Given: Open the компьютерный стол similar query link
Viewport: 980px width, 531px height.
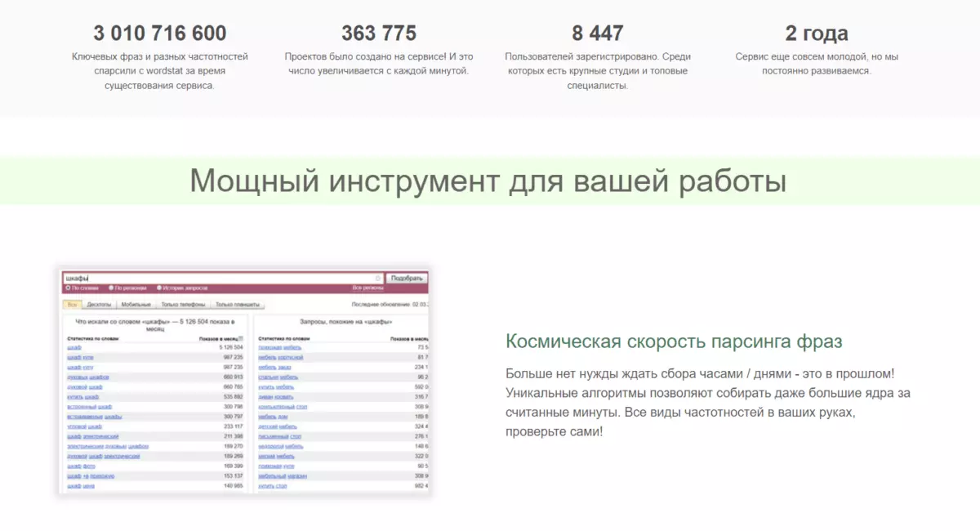Looking at the screenshot, I should pos(283,407).
